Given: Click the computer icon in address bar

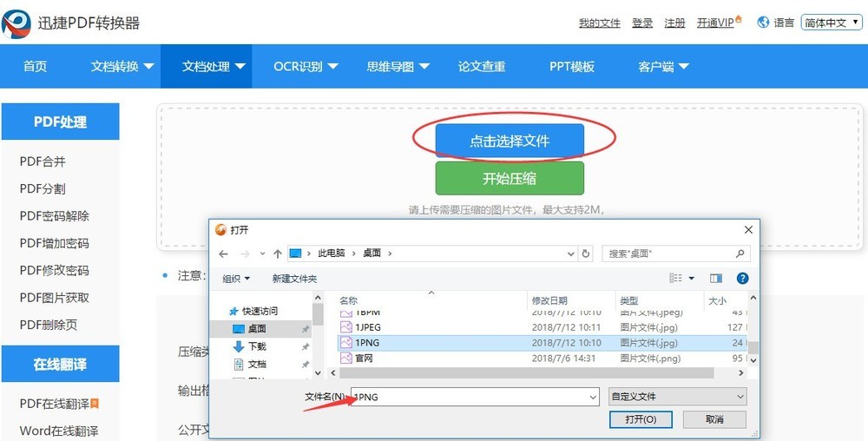Looking at the screenshot, I should 296,253.
